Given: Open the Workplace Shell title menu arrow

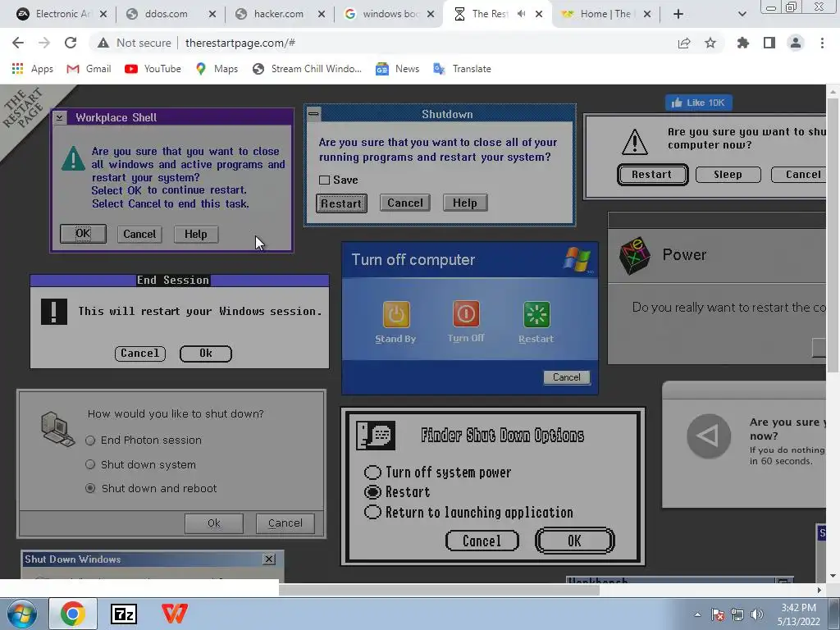Looking at the screenshot, I should click(x=59, y=117).
